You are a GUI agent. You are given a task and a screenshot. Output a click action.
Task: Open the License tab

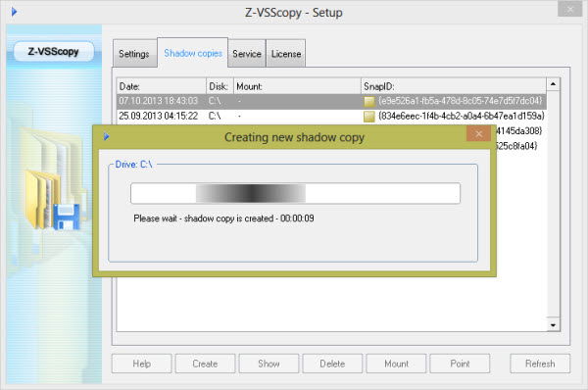286,54
